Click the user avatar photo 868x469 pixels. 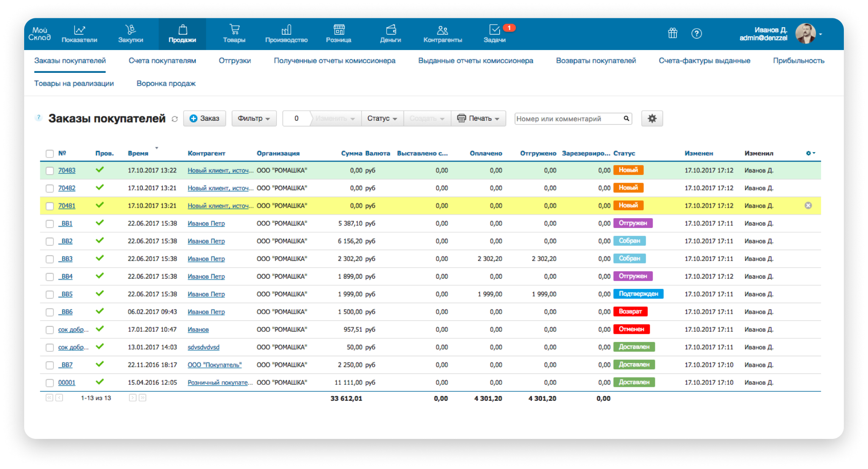pos(806,33)
